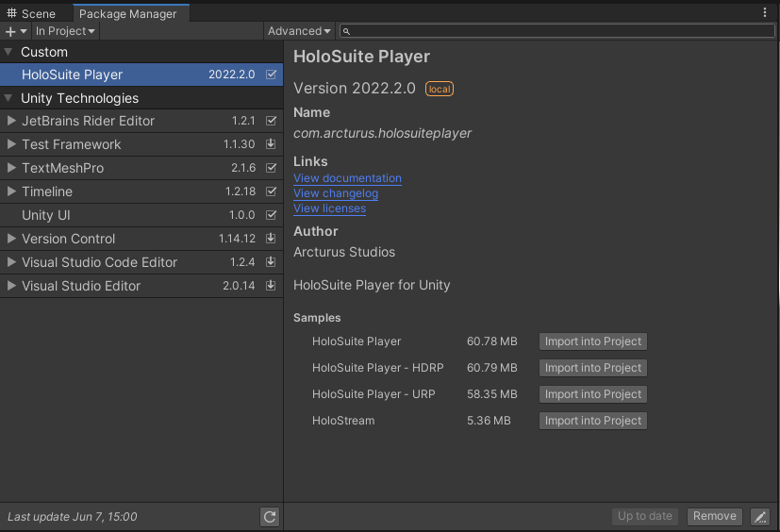Open View changelog link
This screenshot has width=780, height=532.
[336, 193]
